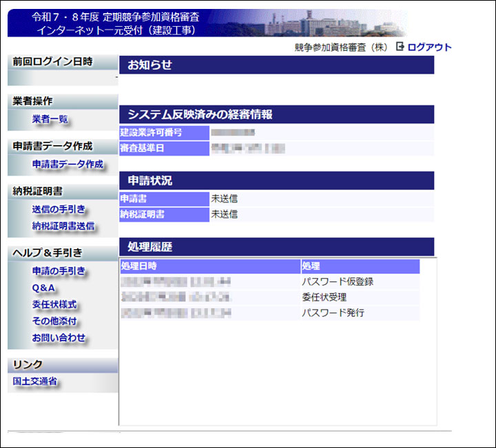Go to 納税証明書送信 page
The height and width of the screenshot is (448, 496).
(63, 226)
